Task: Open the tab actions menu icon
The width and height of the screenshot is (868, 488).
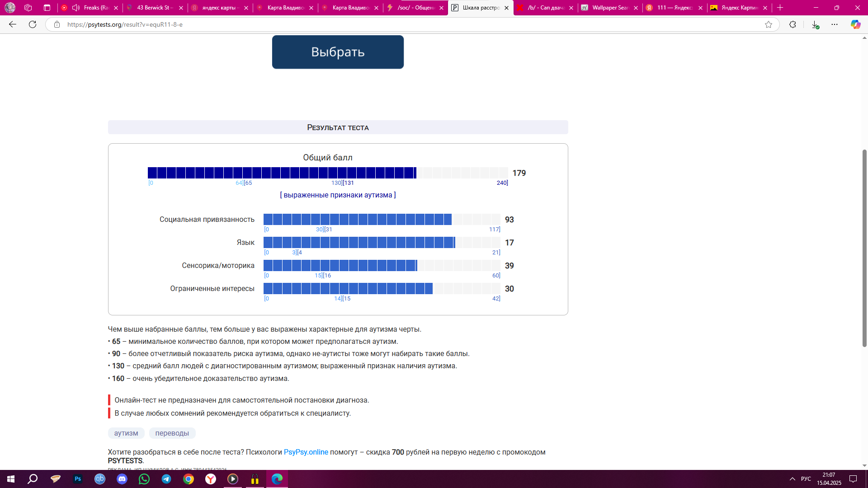Action: [47, 8]
